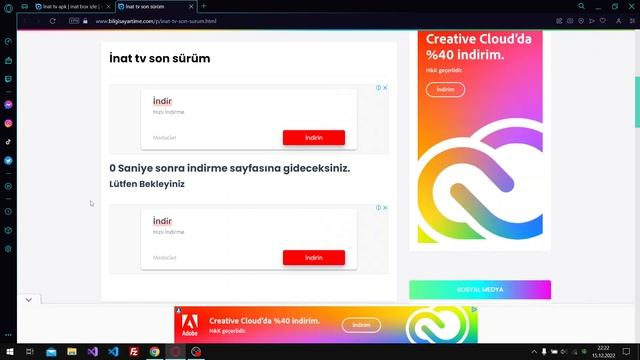640x360 pixels.
Task: Open the sidebar shopping bag icon
Action: click(8, 60)
